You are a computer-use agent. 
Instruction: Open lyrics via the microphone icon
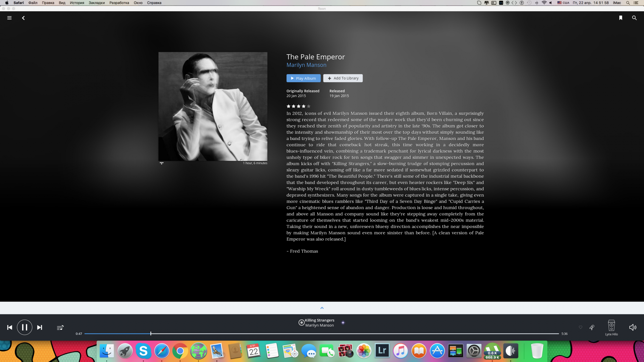coord(592,327)
